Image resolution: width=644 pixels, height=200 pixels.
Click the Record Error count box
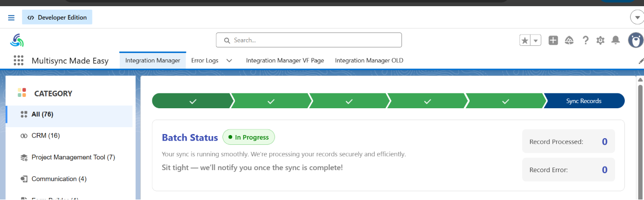pyautogui.click(x=569, y=170)
